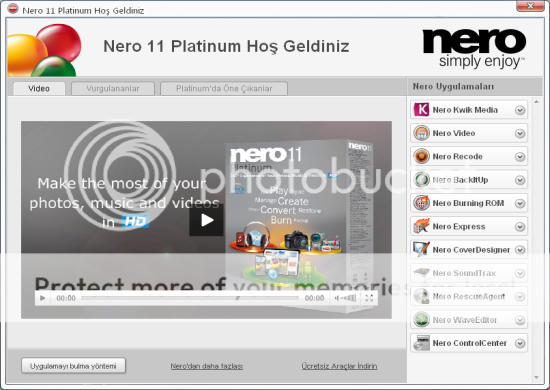The height and width of the screenshot is (390, 550).
Task: Click the applications list scroll up arrow
Action: pyautogui.click(x=536, y=102)
